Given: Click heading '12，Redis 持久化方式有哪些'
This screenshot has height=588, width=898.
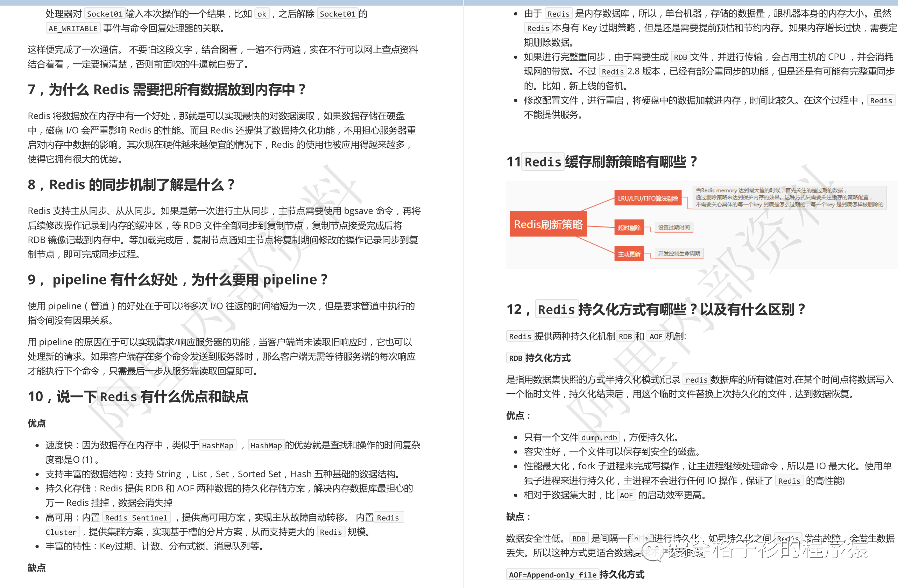Looking at the screenshot, I should 656,309.
